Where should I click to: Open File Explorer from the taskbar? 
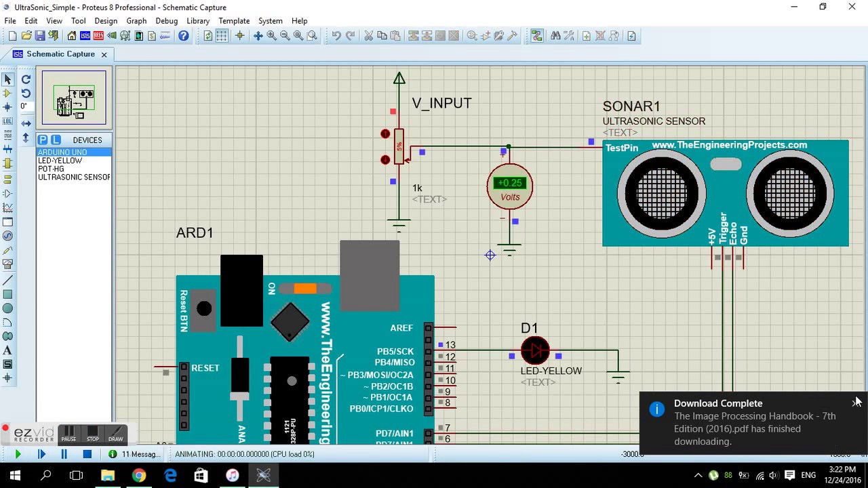point(108,475)
